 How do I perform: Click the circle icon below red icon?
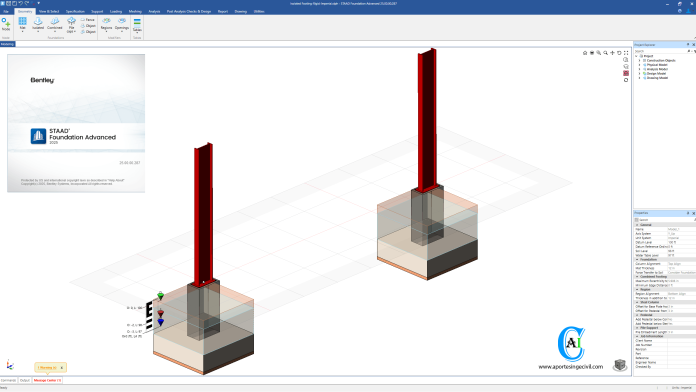click(626, 80)
